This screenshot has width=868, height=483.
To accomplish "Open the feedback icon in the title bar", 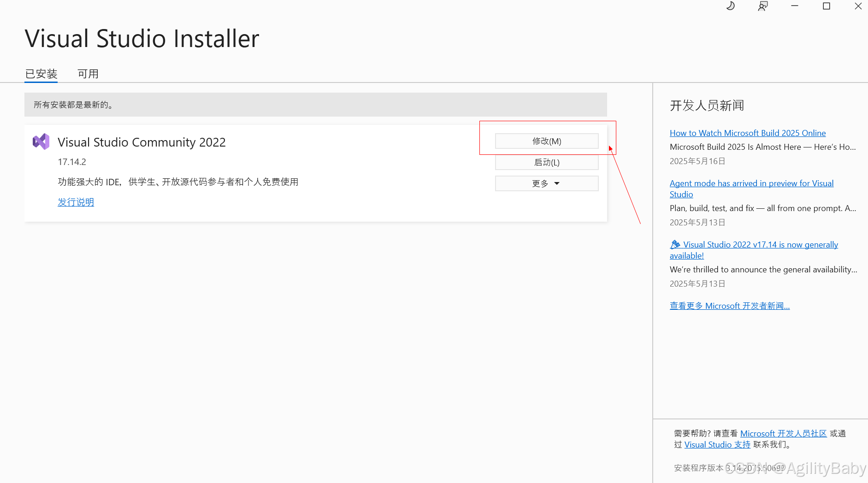I will tap(763, 6).
